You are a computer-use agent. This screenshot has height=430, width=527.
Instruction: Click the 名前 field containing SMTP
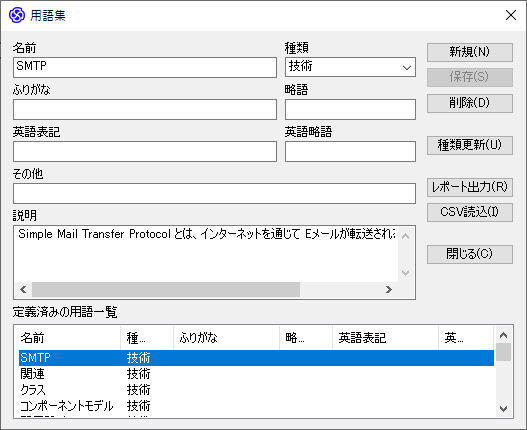[145, 67]
